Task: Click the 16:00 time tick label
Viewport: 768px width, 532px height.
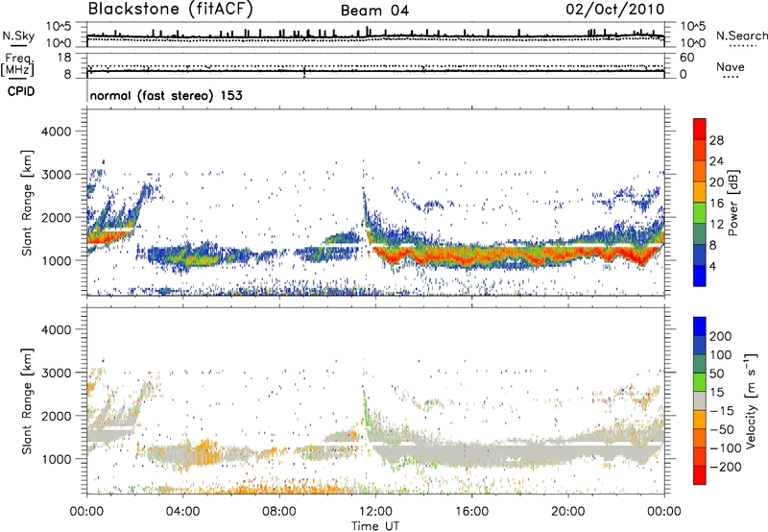Action: [x=471, y=512]
